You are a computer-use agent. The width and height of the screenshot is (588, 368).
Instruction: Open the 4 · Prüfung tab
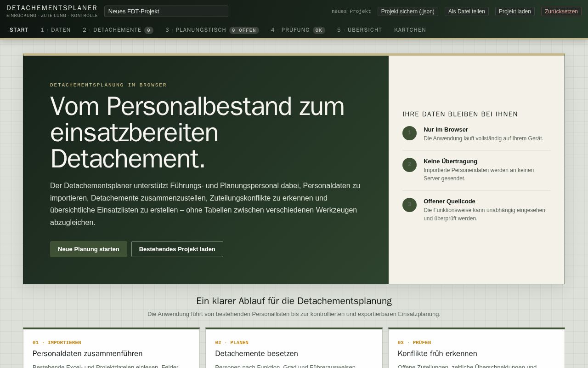298,30
